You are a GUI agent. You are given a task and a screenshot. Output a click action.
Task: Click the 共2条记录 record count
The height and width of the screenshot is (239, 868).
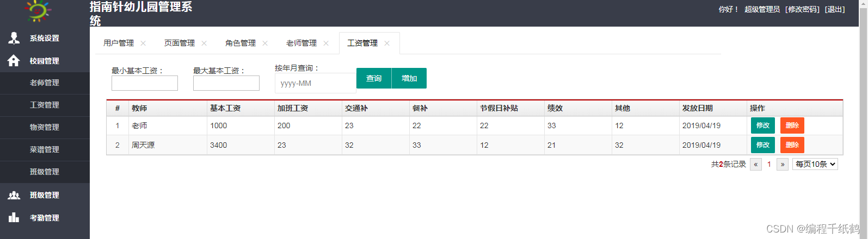point(729,164)
